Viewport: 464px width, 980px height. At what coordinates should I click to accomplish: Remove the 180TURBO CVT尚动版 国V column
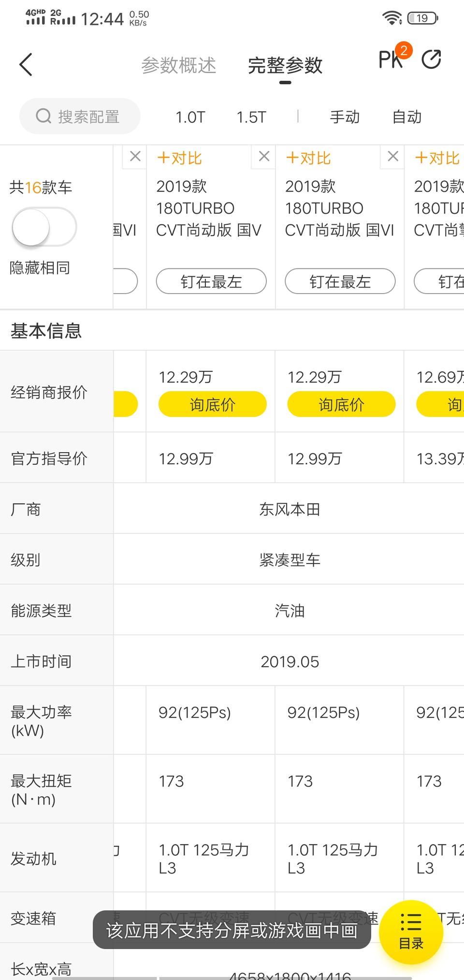[264, 156]
